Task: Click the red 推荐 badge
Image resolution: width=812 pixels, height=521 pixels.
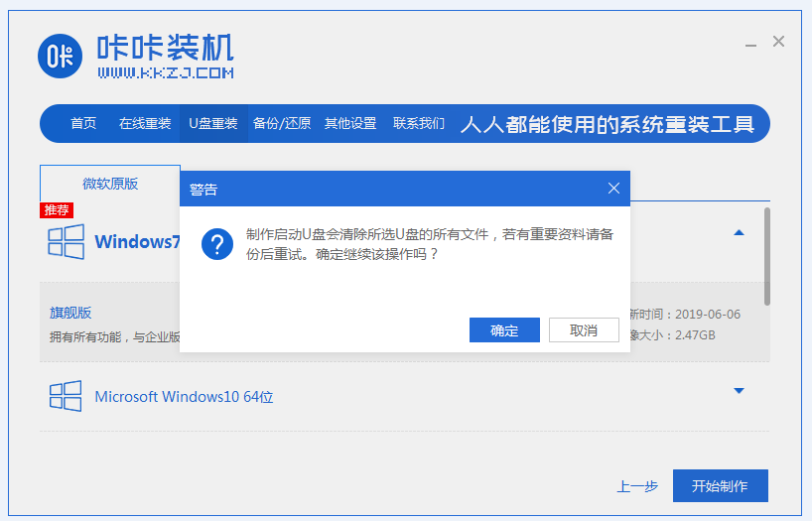Action: click(57, 210)
